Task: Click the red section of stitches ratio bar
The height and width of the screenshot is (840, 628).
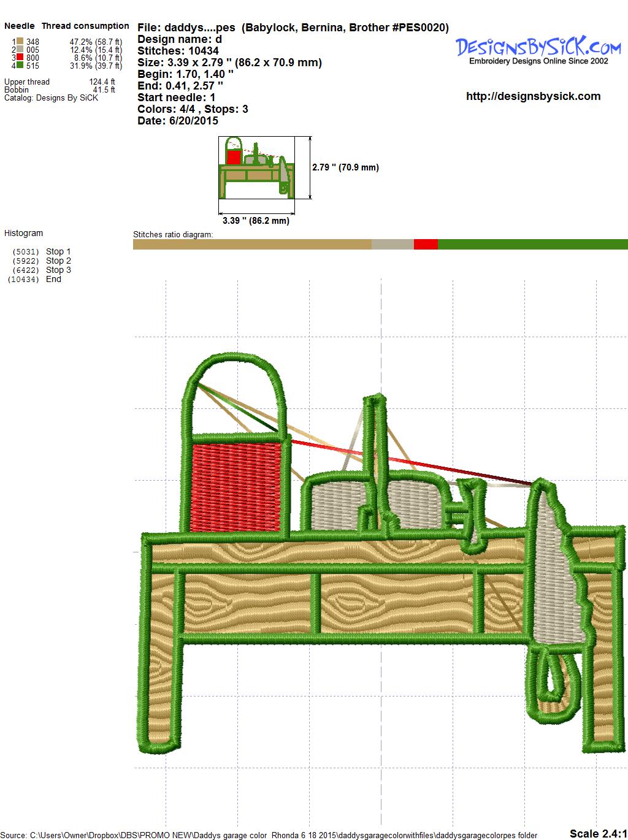Action: point(426,245)
